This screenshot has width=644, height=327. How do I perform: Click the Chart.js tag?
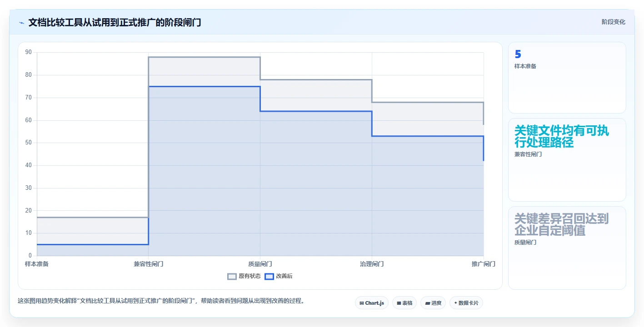point(372,303)
